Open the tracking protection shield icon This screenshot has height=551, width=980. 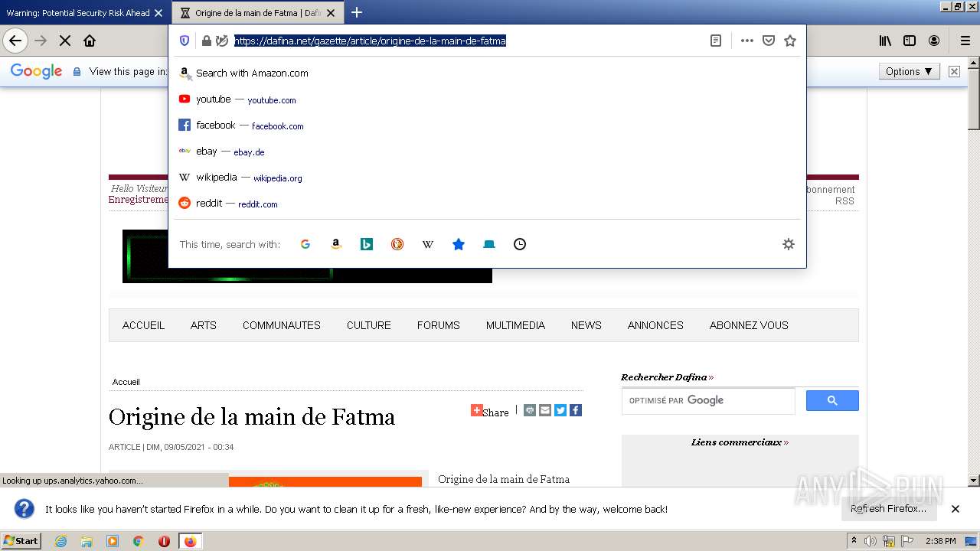185,41
